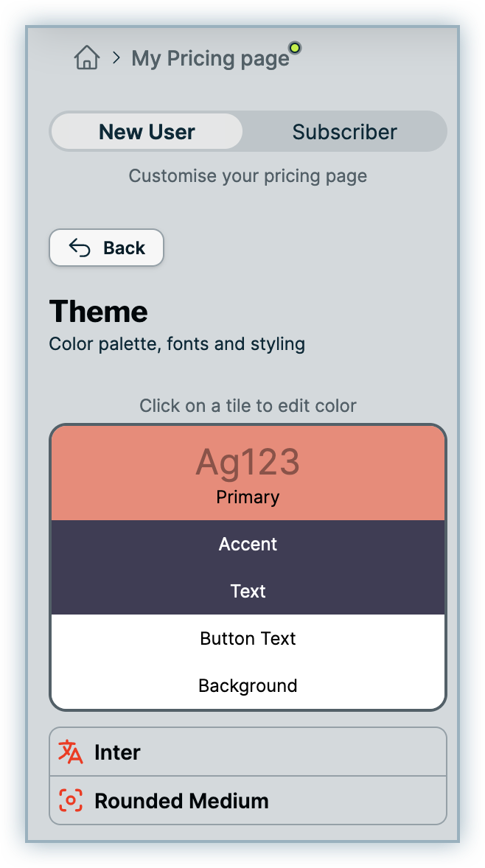The width and height of the screenshot is (485, 868).
Task: Switch to the Subscriber tab
Action: (344, 132)
